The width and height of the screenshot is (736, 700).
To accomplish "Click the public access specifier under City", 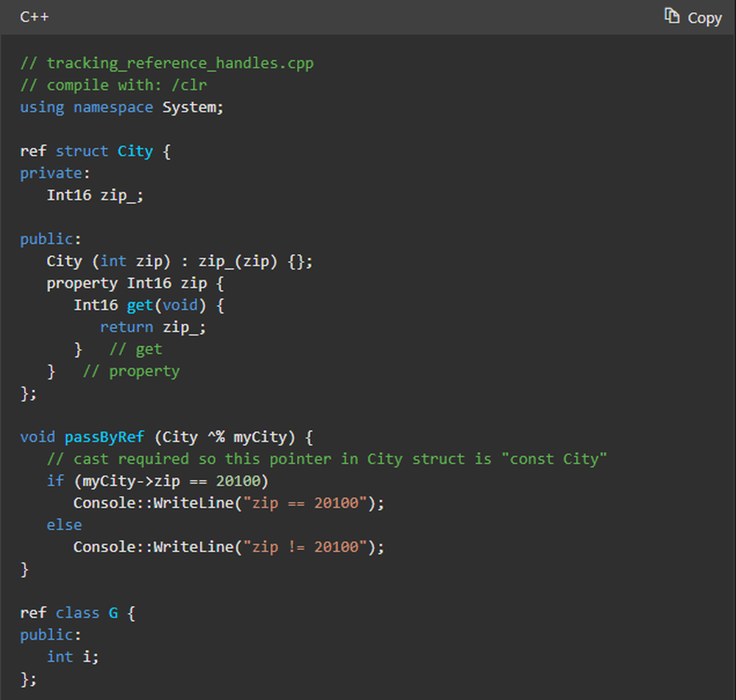I will pos(46,238).
